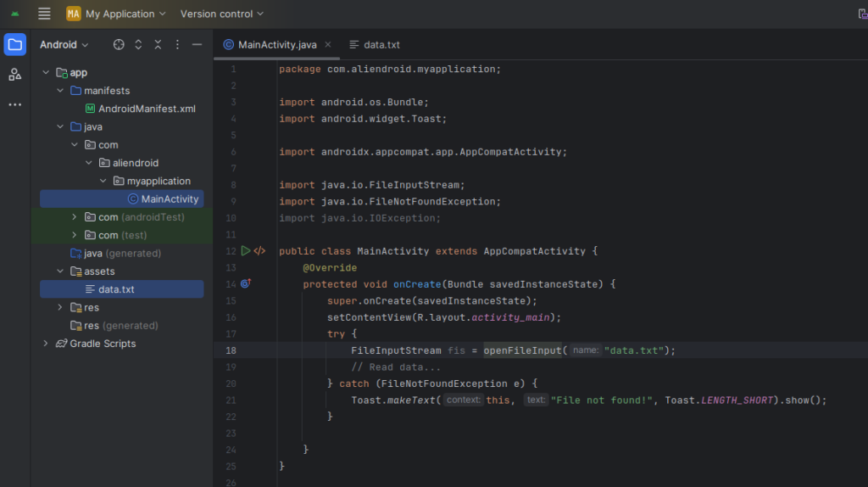The image size is (868, 487).
Task: Switch to data.txt editor tab
Action: 375,45
